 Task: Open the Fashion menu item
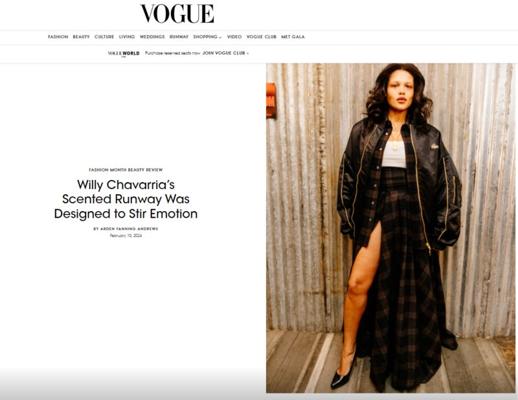point(58,37)
